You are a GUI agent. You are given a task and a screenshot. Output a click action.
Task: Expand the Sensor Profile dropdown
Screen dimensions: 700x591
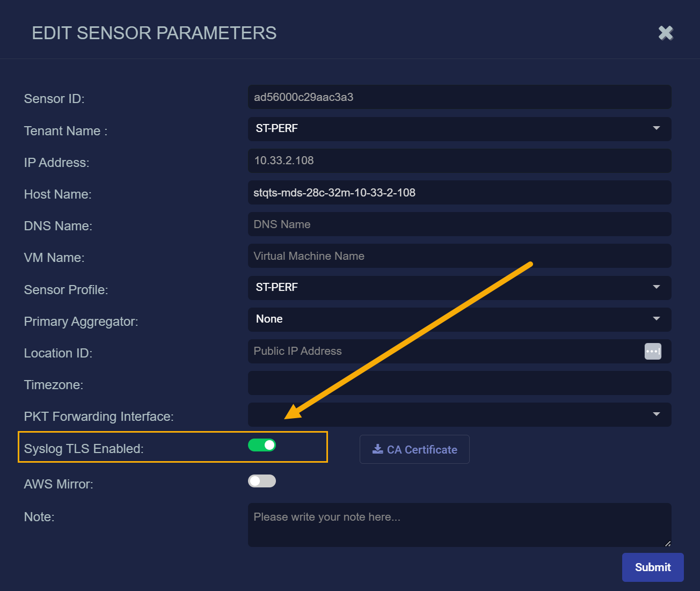pyautogui.click(x=460, y=288)
